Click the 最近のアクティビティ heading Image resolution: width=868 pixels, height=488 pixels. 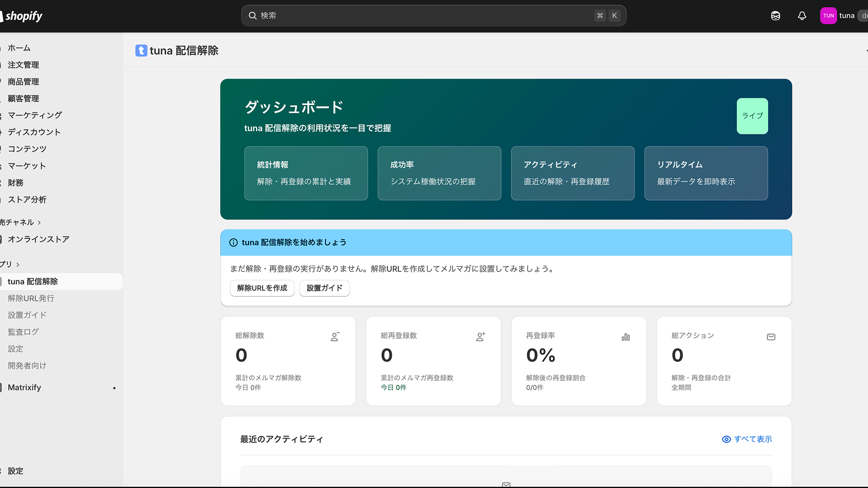click(282, 439)
